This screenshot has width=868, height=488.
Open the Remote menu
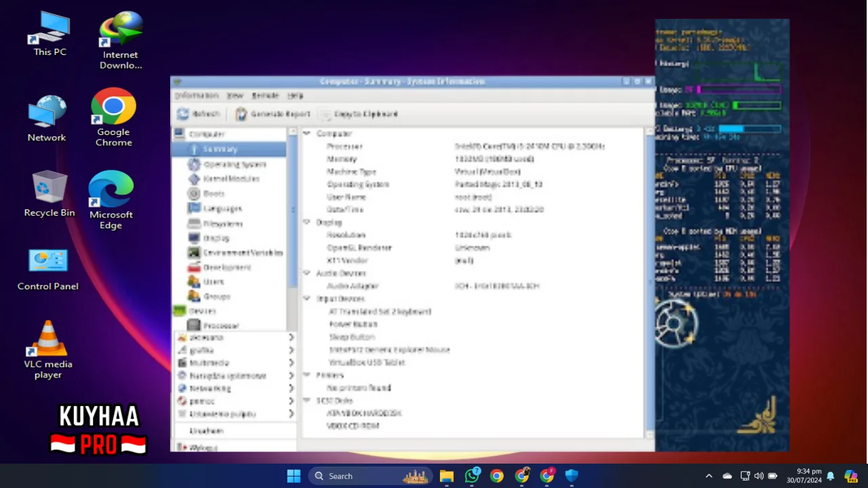[265, 96]
